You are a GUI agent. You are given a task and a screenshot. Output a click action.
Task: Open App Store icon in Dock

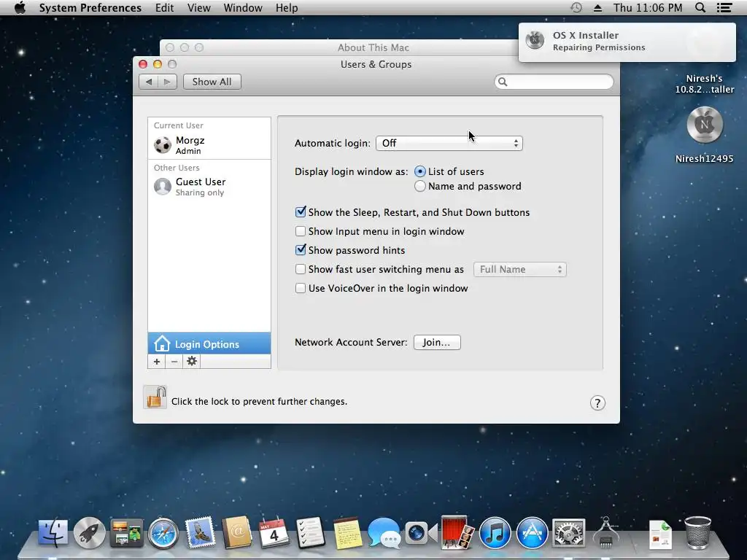pyautogui.click(x=532, y=533)
